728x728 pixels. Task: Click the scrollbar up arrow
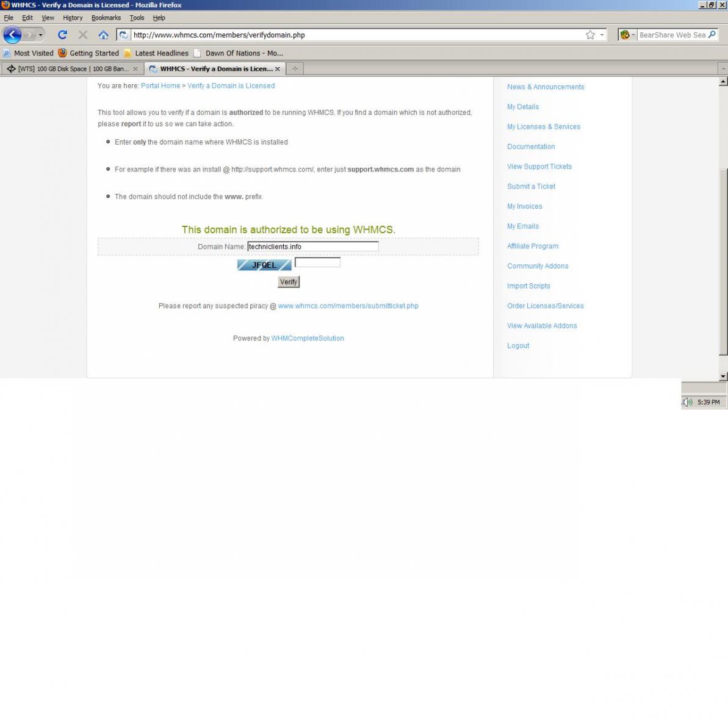click(x=723, y=82)
